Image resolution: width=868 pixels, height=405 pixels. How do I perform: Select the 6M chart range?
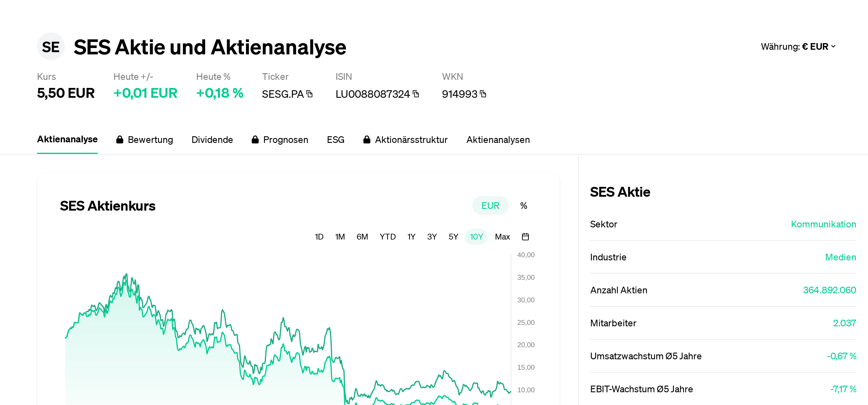click(362, 237)
